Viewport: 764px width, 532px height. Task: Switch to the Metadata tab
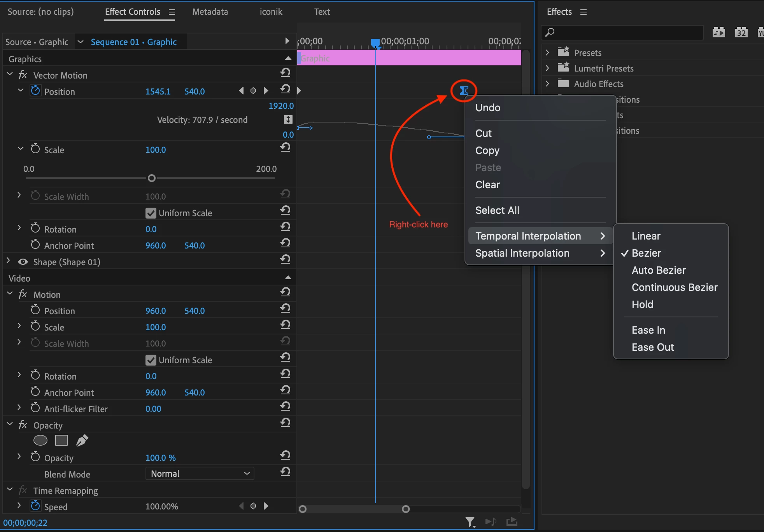click(x=210, y=12)
